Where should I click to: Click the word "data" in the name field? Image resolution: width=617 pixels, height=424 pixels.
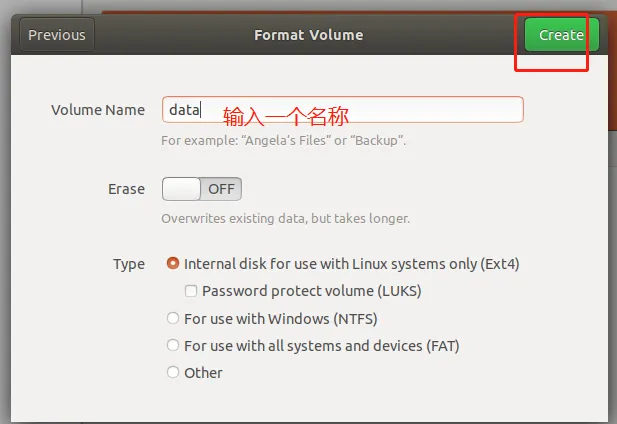point(184,110)
